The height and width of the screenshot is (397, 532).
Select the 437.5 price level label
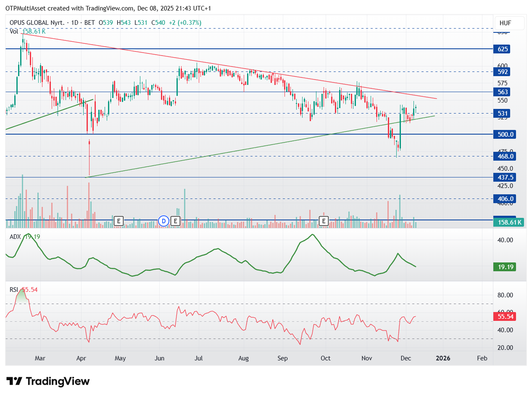[504, 177]
